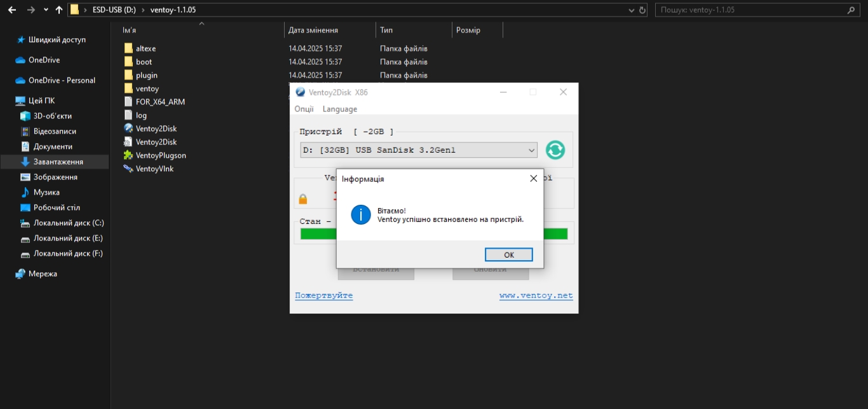Click the green progress bar under Стан

pos(434,234)
